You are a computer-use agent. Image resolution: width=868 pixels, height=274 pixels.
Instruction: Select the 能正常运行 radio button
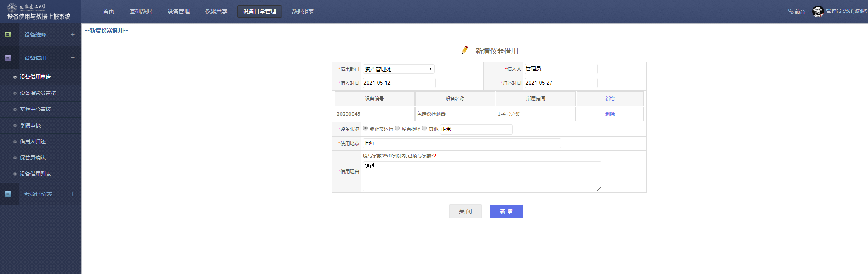pos(365,128)
